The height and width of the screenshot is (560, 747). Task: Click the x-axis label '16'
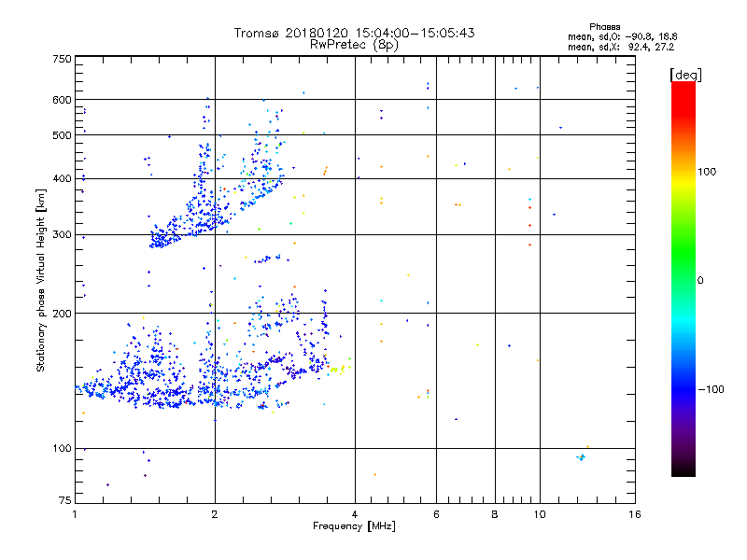(x=635, y=514)
